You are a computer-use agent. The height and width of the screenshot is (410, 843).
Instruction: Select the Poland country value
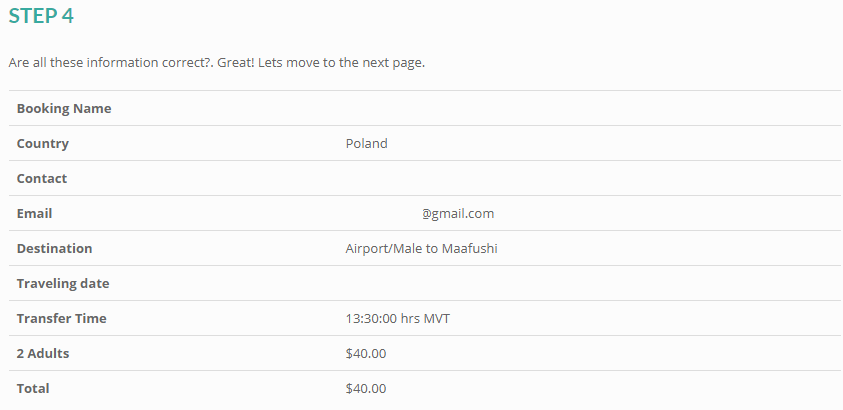pyautogui.click(x=366, y=143)
